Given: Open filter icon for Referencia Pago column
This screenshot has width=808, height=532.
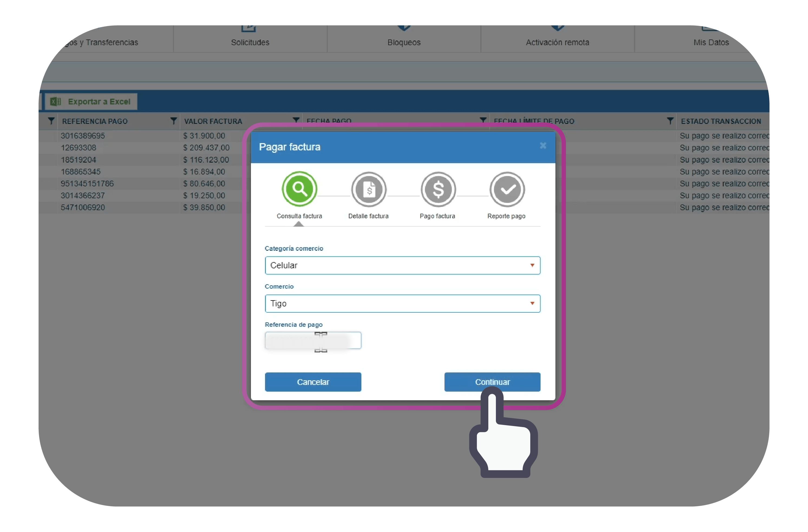Looking at the screenshot, I should 51,121.
